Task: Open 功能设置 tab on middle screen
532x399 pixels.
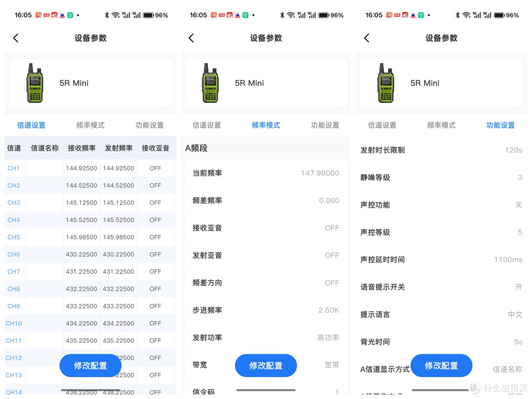Action: click(x=325, y=125)
